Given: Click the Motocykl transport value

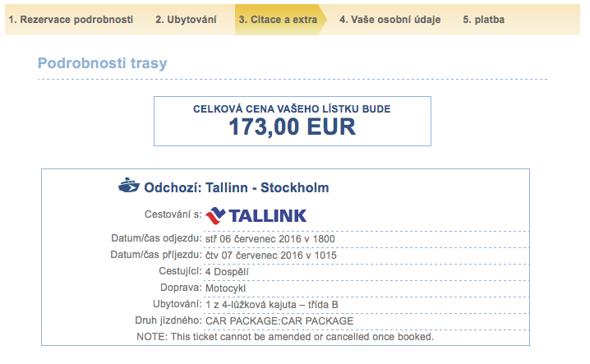Looking at the screenshot, I should click(230, 288).
